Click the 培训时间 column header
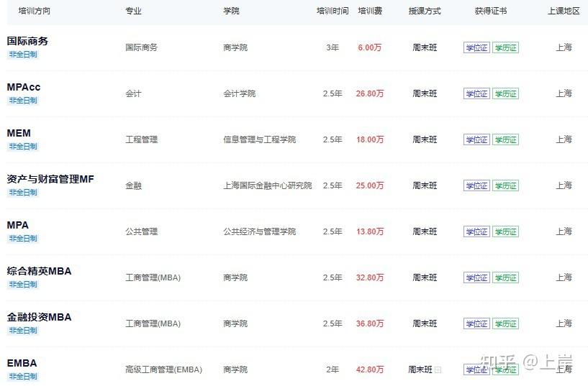 (x=333, y=11)
